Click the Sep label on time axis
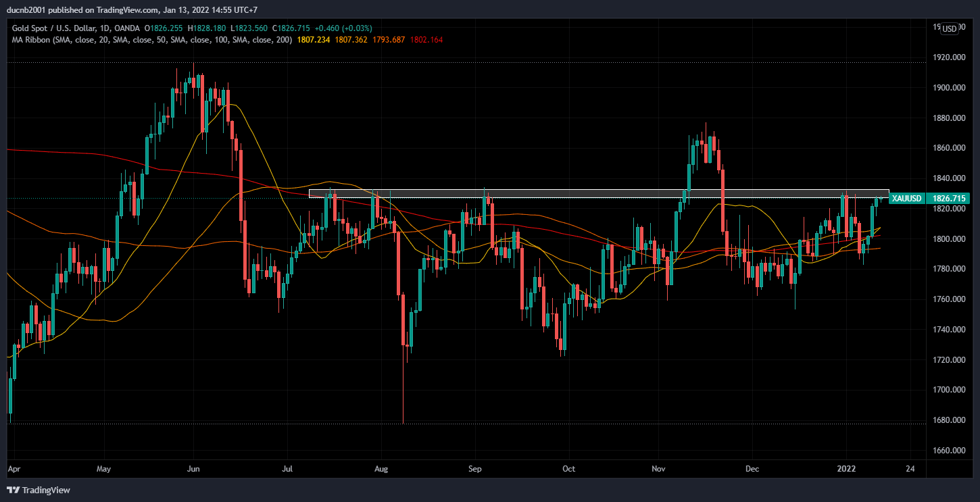The image size is (980, 502). (x=475, y=468)
